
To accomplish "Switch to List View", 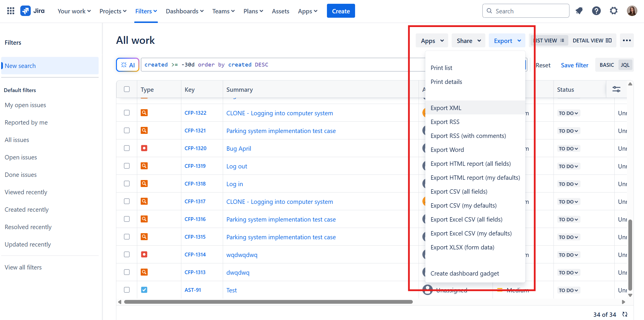I will pyautogui.click(x=549, y=40).
